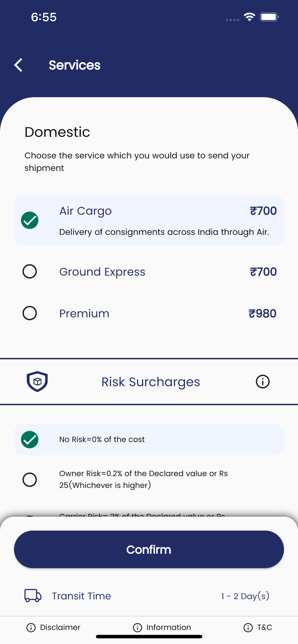Viewport: 298px width, 644px height.
Task: Select the Premium radio button
Action: 30,313
